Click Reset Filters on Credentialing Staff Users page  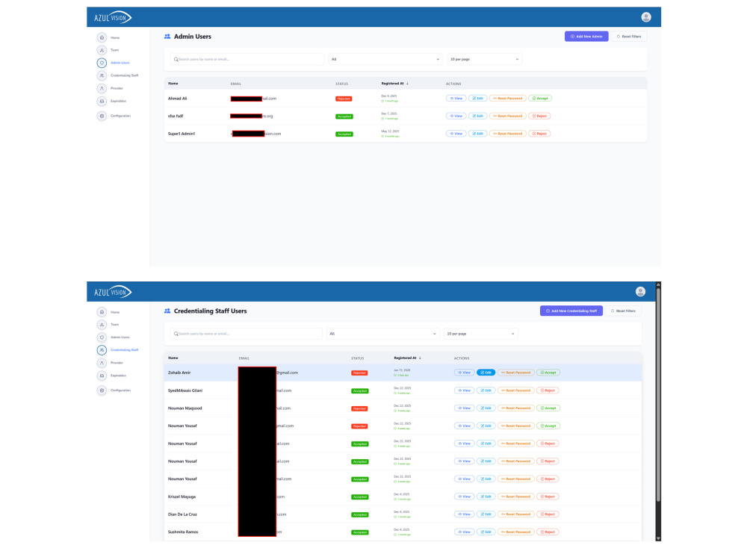pos(624,311)
